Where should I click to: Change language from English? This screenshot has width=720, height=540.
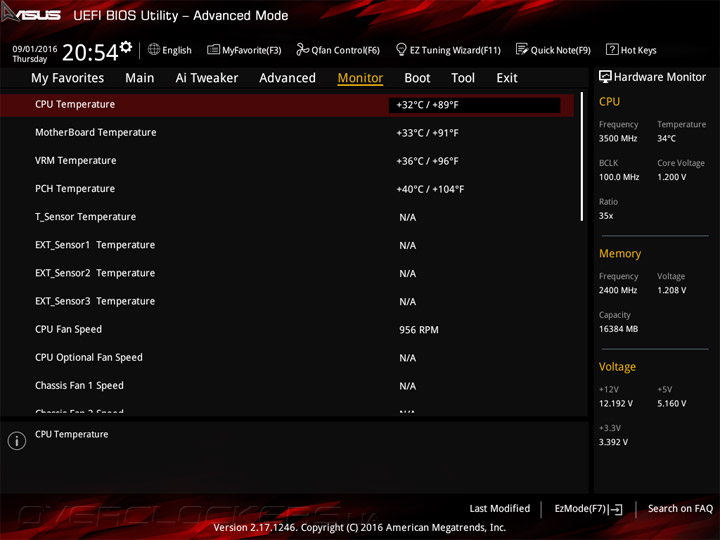click(x=177, y=50)
